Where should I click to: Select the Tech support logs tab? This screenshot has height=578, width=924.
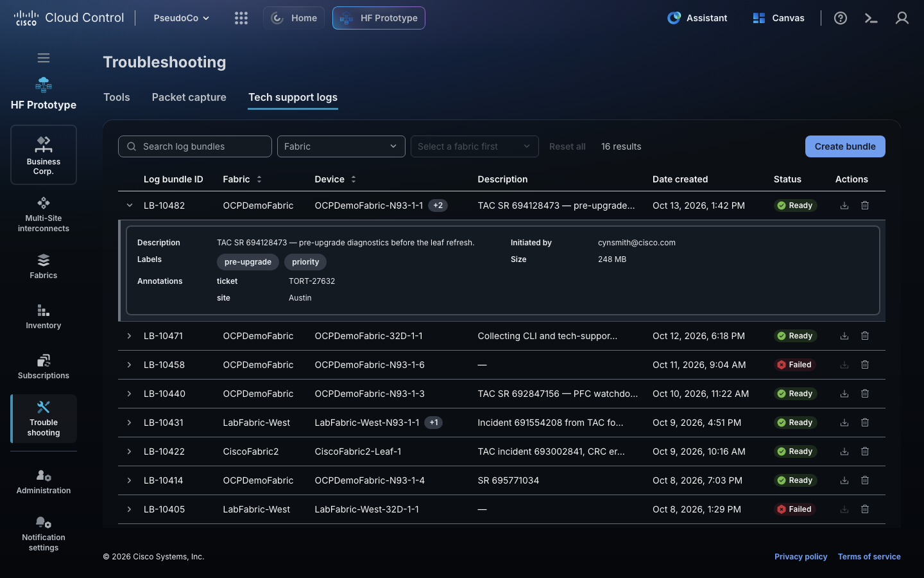click(293, 97)
